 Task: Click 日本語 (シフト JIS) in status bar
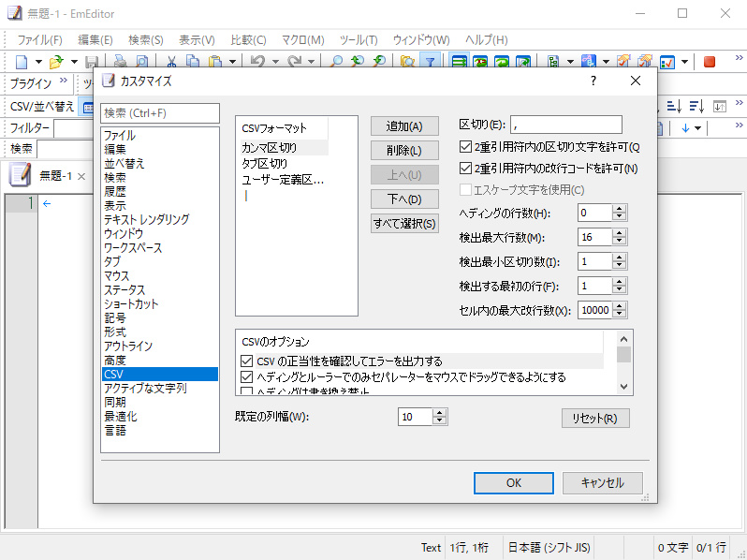click(549, 548)
